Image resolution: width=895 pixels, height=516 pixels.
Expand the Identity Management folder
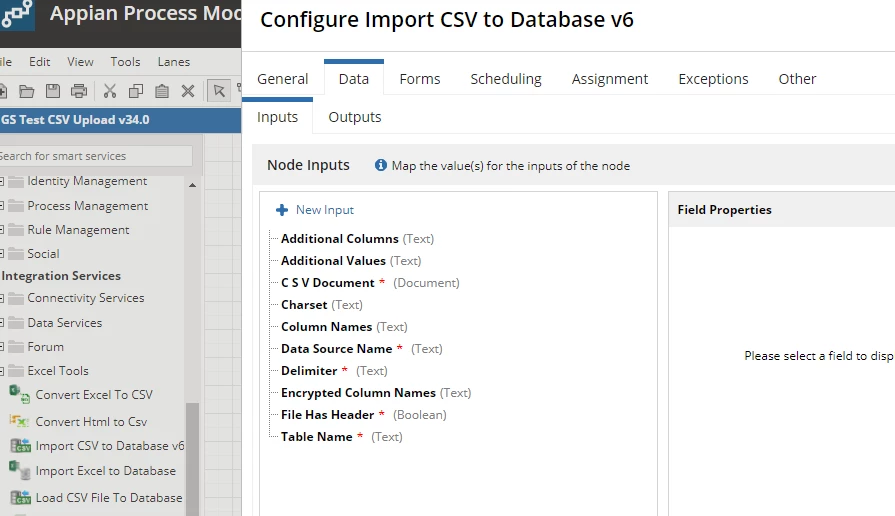click(2, 182)
